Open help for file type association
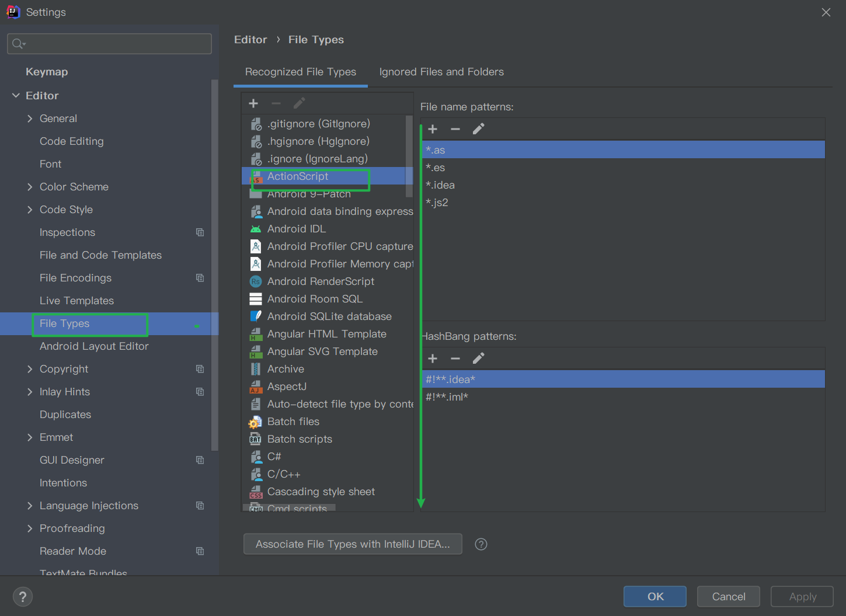The image size is (846, 616). [481, 544]
